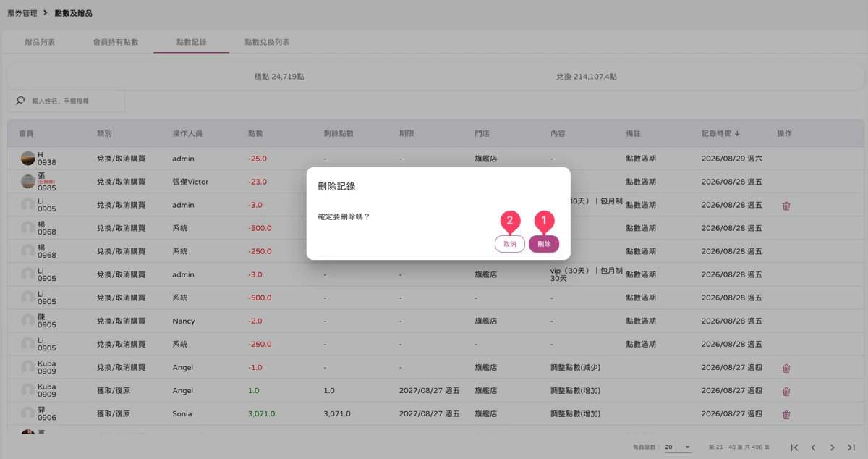Focus the name and phone search field

[x=66, y=101]
